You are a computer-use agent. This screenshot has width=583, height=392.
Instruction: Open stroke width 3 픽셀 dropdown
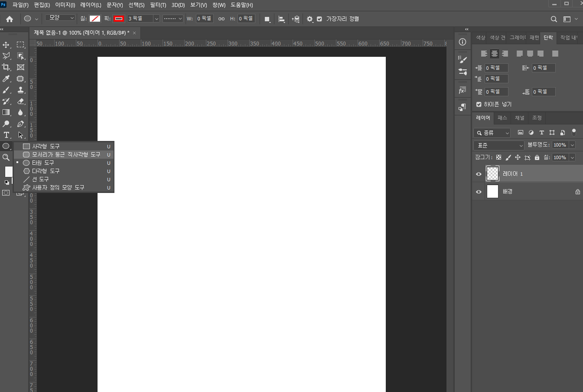coord(156,19)
